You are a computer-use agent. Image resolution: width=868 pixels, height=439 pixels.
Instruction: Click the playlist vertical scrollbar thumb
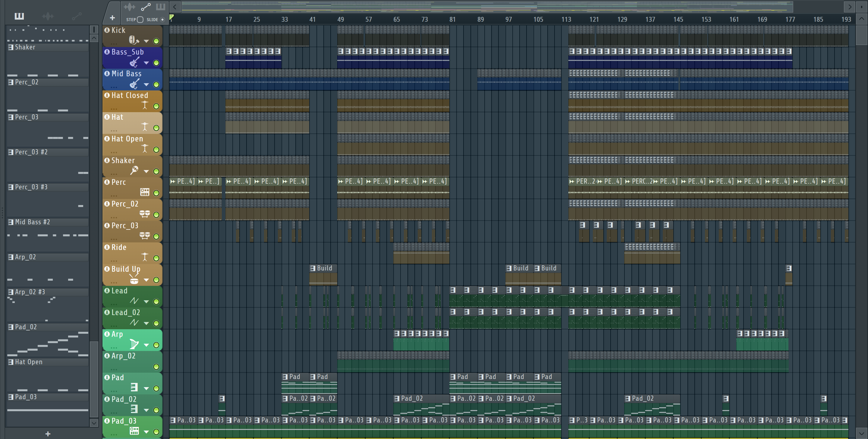(x=862, y=35)
